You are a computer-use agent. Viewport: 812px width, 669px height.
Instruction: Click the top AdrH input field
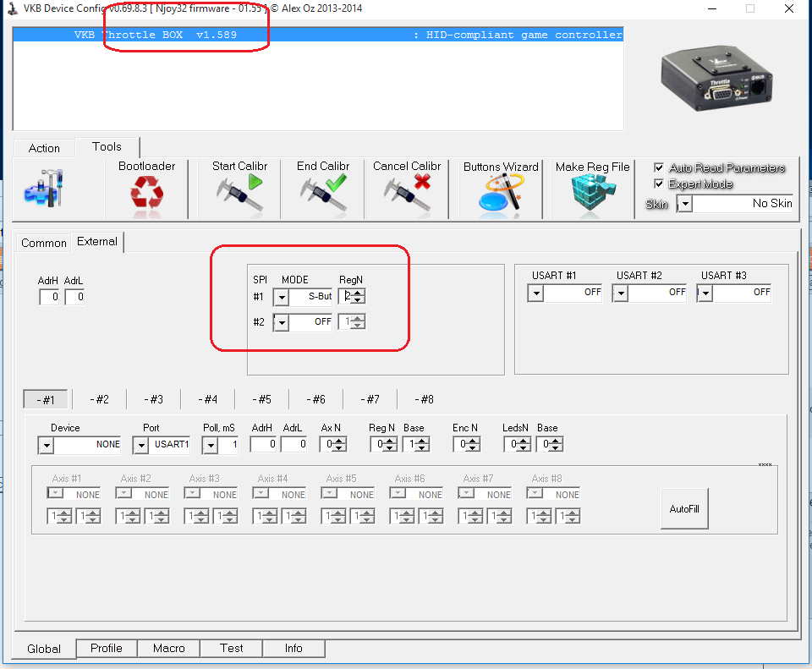coord(49,297)
